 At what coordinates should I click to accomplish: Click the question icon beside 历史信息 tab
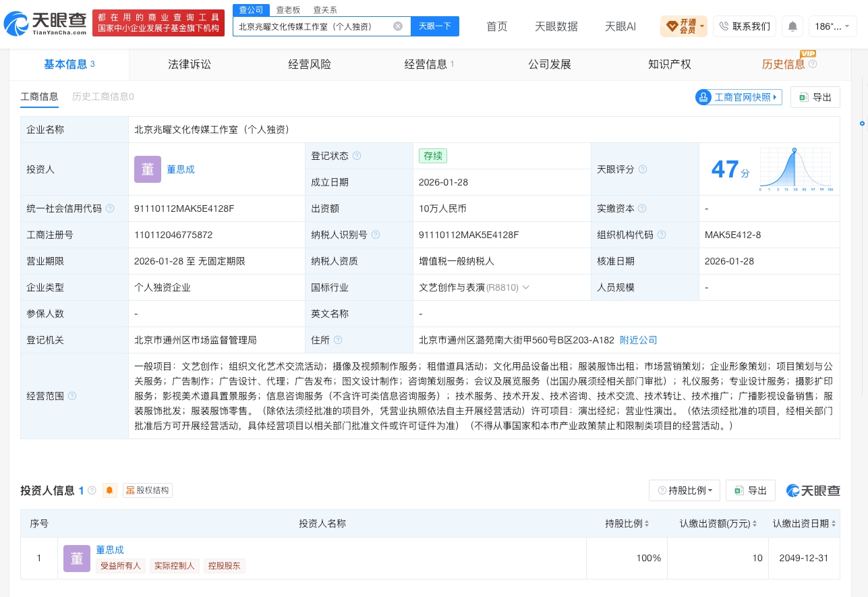pos(813,64)
